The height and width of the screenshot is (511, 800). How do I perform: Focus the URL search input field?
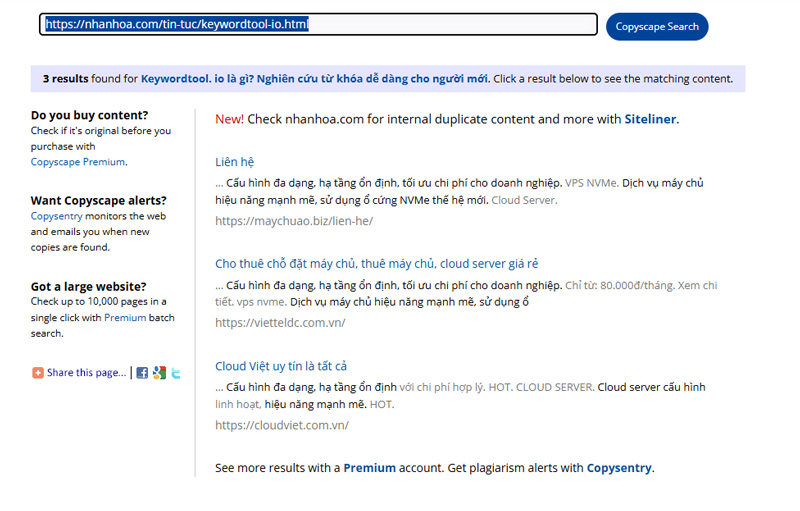click(x=318, y=24)
